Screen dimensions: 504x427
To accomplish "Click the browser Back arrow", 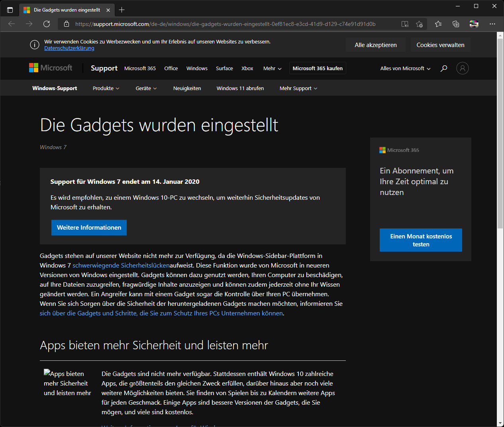I will click(12, 24).
